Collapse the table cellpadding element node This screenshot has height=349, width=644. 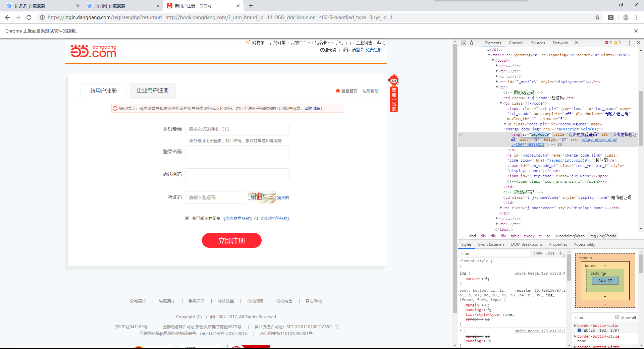tap(489, 55)
